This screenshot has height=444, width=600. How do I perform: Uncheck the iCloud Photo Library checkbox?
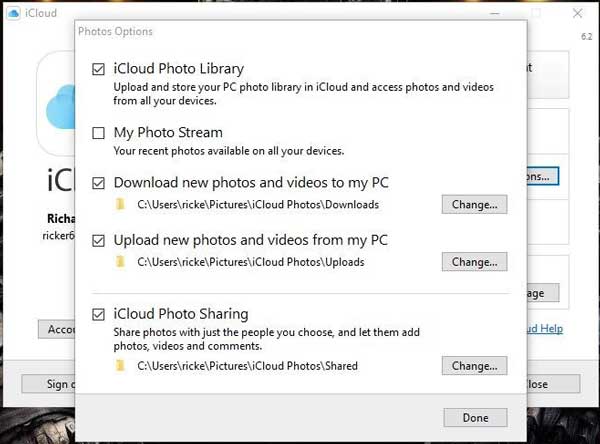[98, 69]
